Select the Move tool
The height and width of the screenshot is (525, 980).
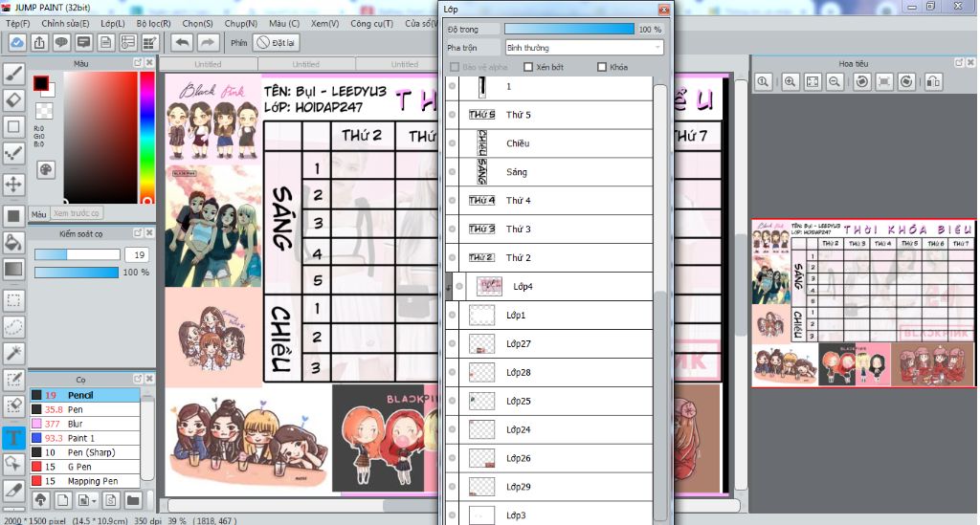coord(13,185)
